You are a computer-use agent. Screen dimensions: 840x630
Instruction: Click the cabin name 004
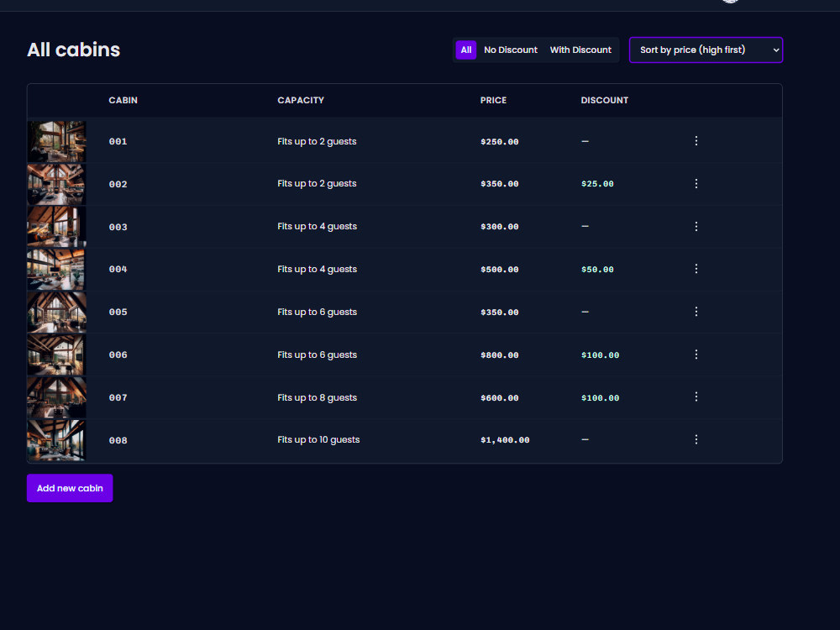pyautogui.click(x=118, y=269)
